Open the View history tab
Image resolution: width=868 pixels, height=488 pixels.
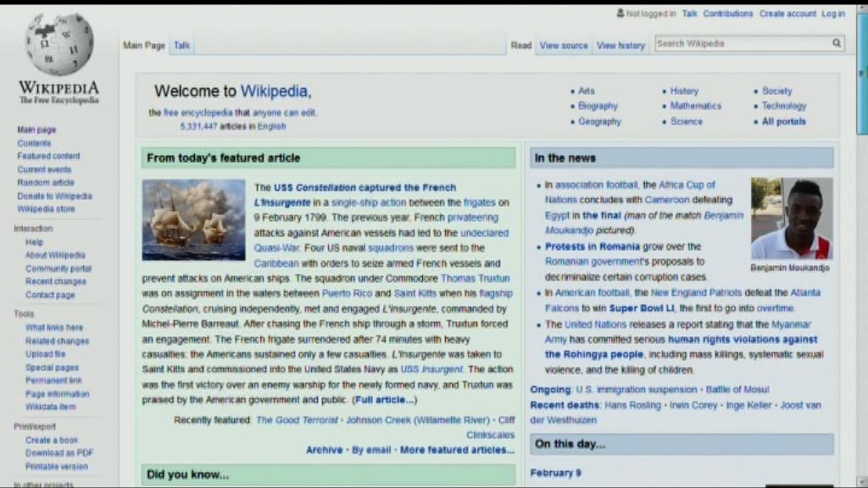click(620, 46)
